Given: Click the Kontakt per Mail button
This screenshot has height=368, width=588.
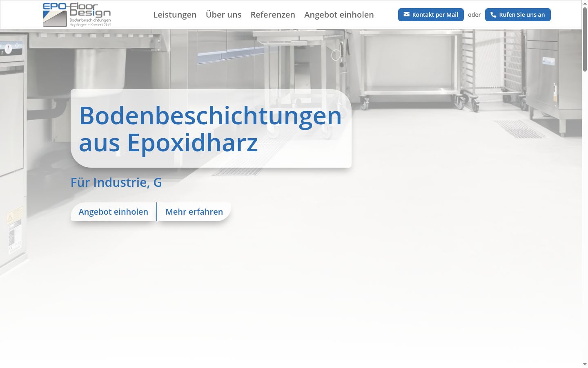Looking at the screenshot, I should click(431, 15).
